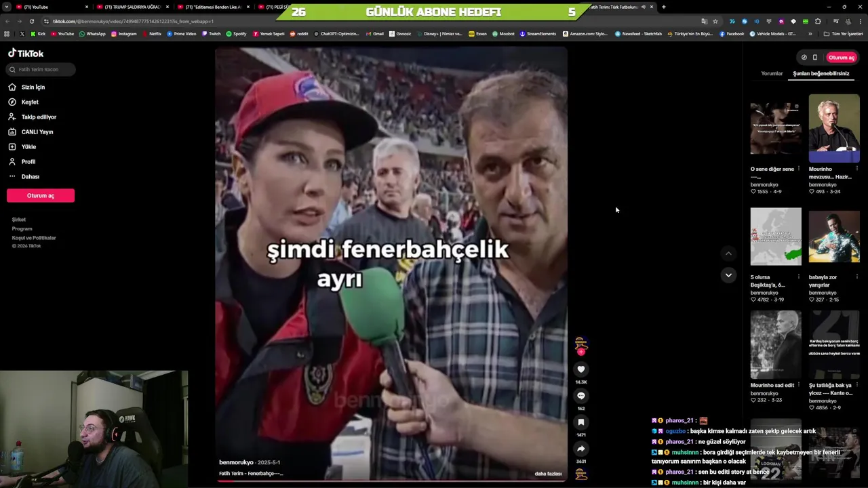Open the Şirket footer link

(x=19, y=220)
